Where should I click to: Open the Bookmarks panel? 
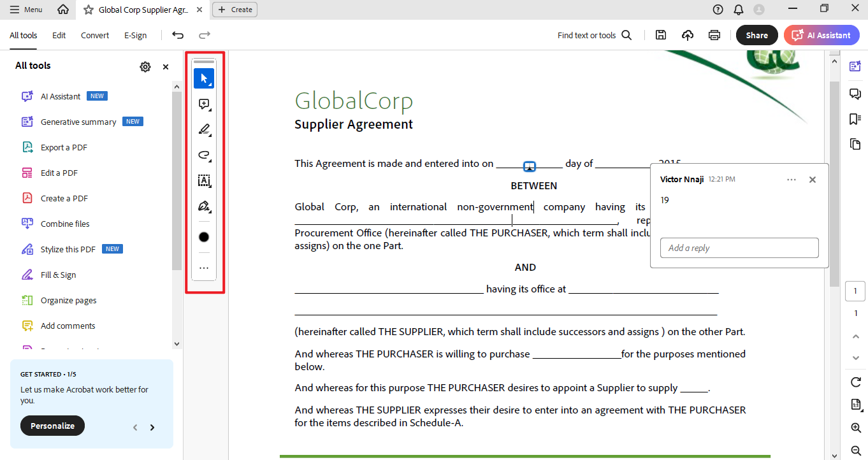pos(855,119)
